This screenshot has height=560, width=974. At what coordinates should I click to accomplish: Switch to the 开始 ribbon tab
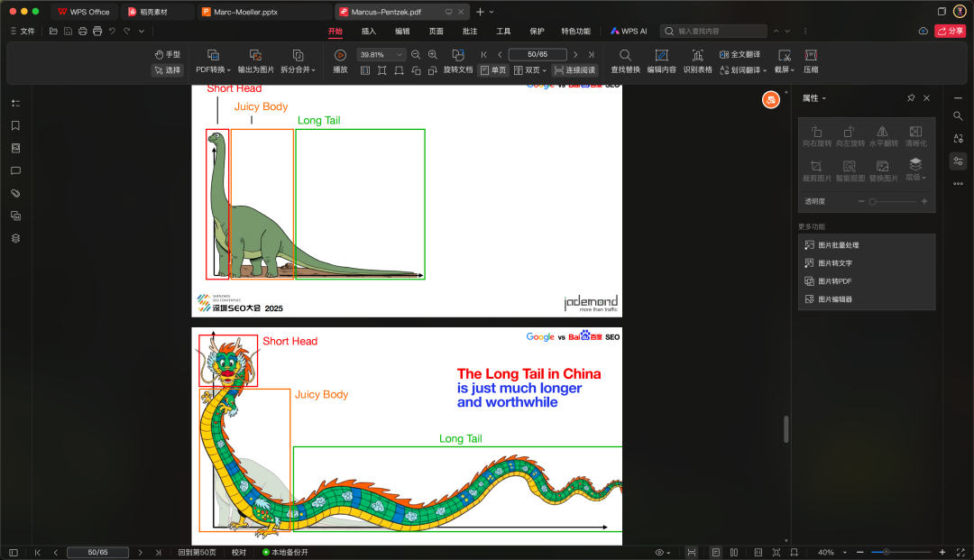(x=335, y=31)
